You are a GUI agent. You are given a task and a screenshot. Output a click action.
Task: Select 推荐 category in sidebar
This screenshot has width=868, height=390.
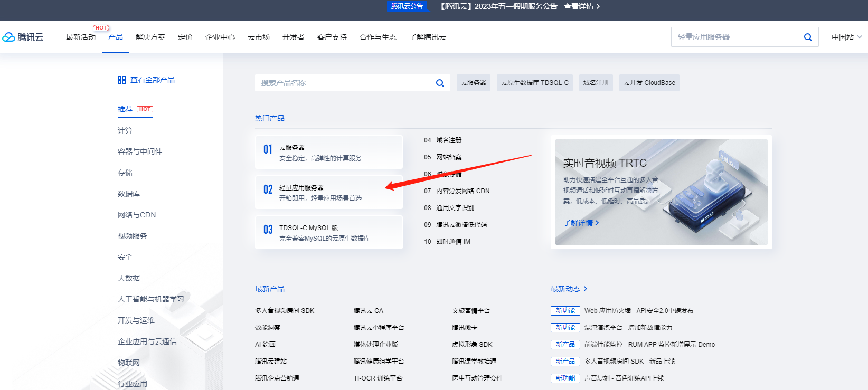(125, 109)
